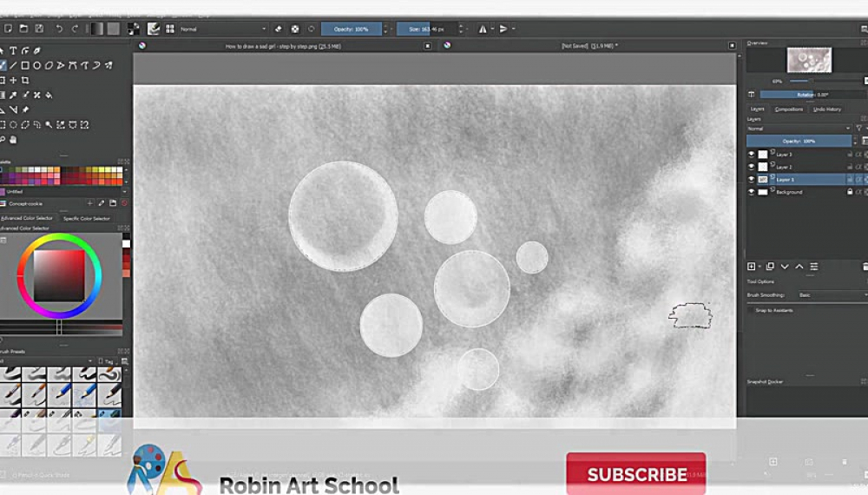Image resolution: width=868 pixels, height=495 pixels.
Task: Switch to the Undo History tab
Action: (826, 109)
